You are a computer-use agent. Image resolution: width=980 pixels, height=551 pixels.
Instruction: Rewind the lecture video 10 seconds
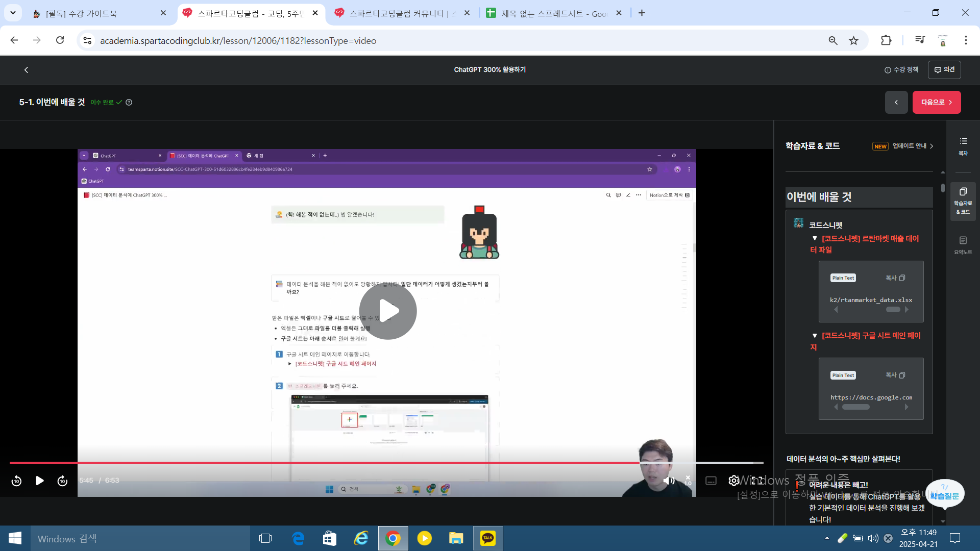coord(16,481)
